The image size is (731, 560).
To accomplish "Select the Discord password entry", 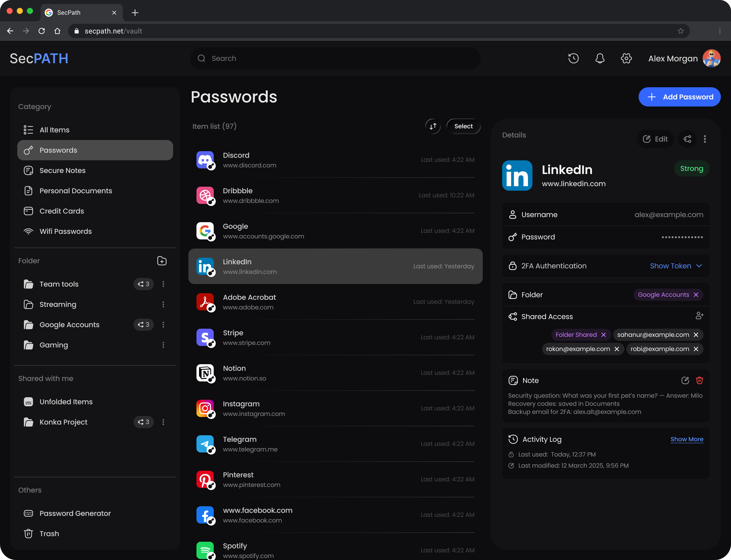I will 335,160.
